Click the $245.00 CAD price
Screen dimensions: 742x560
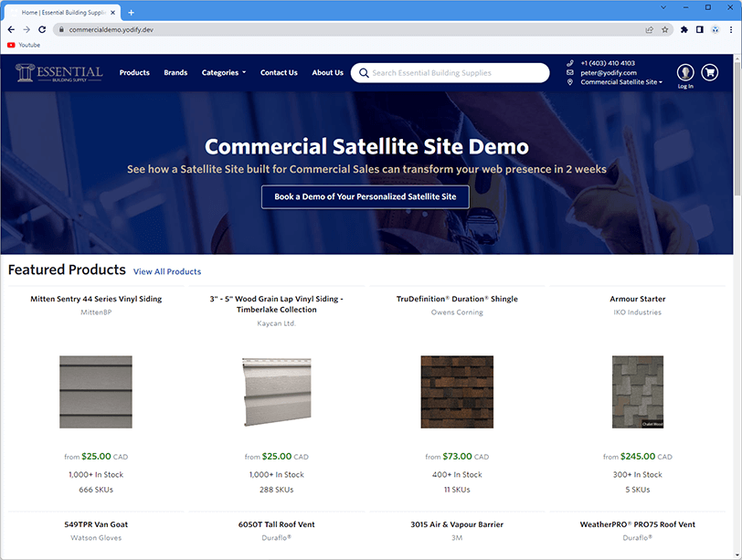tap(638, 457)
